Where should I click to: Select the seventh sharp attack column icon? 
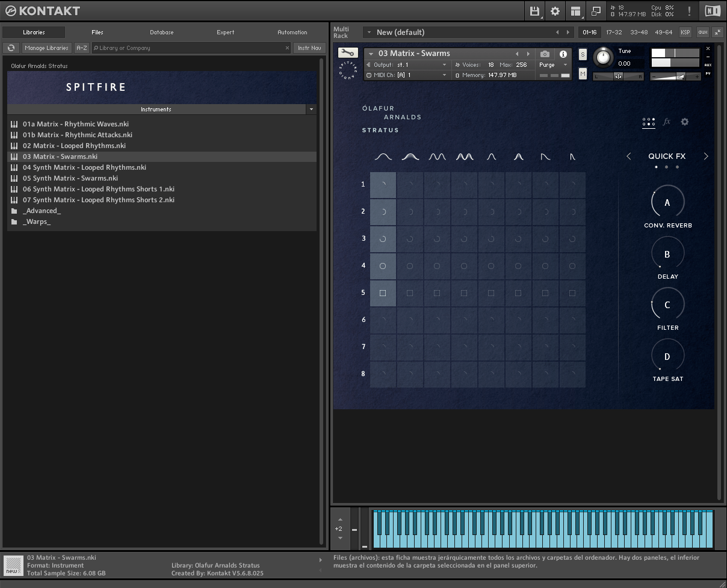(545, 156)
